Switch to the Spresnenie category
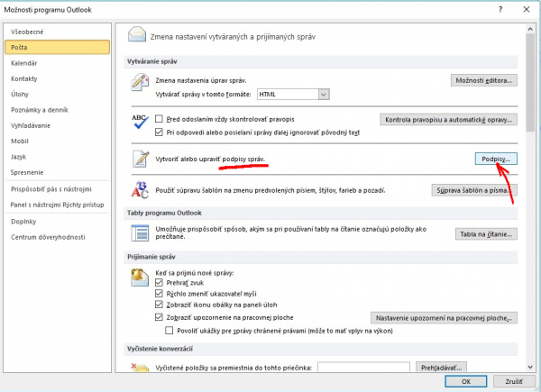 pyautogui.click(x=58, y=172)
